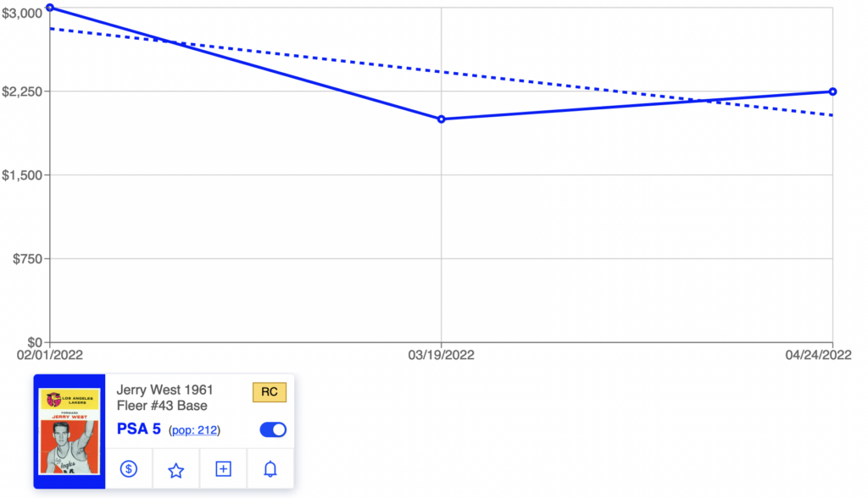Click the dollar sign price icon

(129, 469)
